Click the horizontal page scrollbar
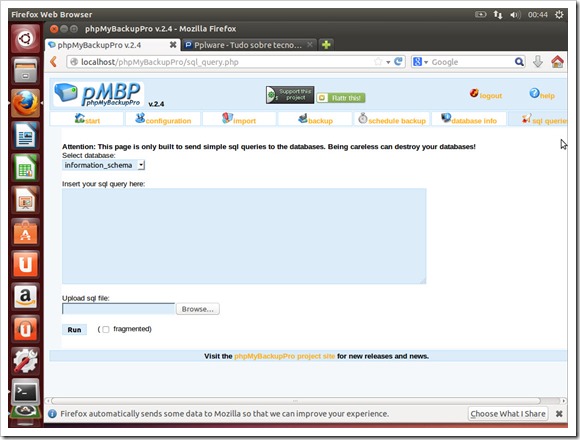 (x=296, y=401)
